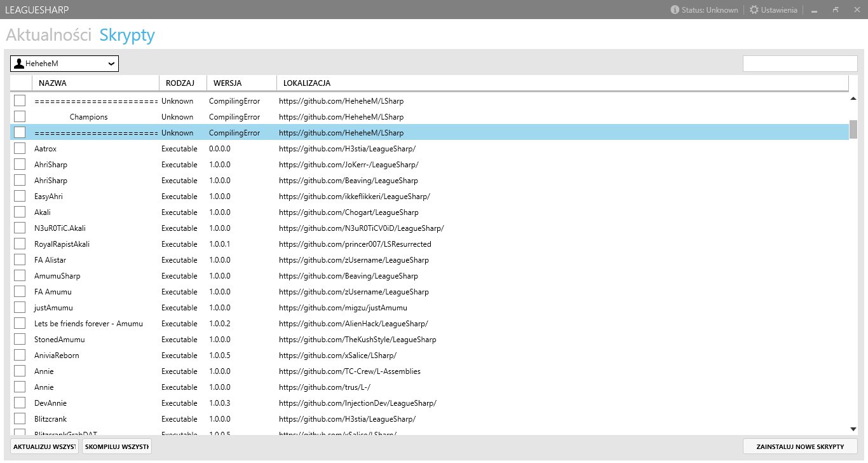Toggle the AniviaReborn checkbox
The width and height of the screenshot is (868, 463).
(x=20, y=355)
